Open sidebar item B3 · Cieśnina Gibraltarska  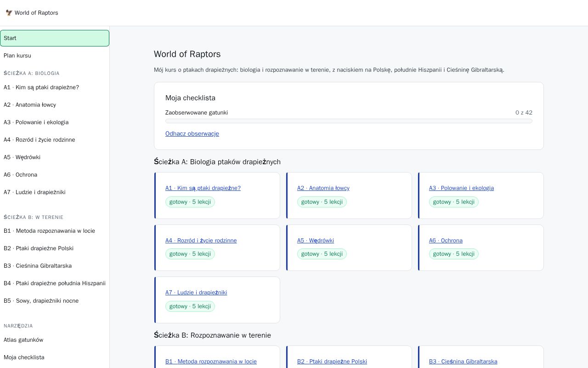pos(55,266)
